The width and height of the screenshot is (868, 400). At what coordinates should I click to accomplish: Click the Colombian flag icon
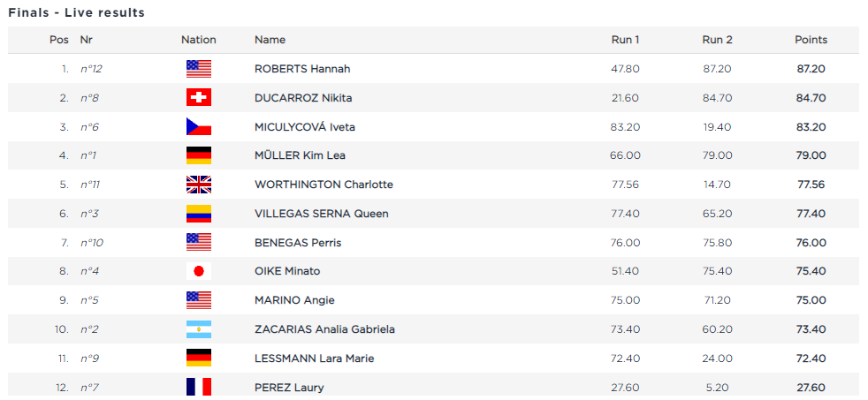199,214
